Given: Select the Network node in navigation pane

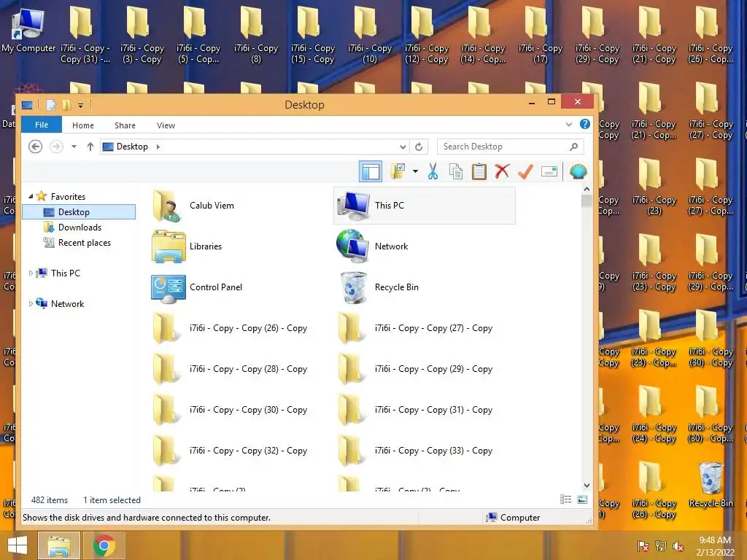Looking at the screenshot, I should [67, 304].
